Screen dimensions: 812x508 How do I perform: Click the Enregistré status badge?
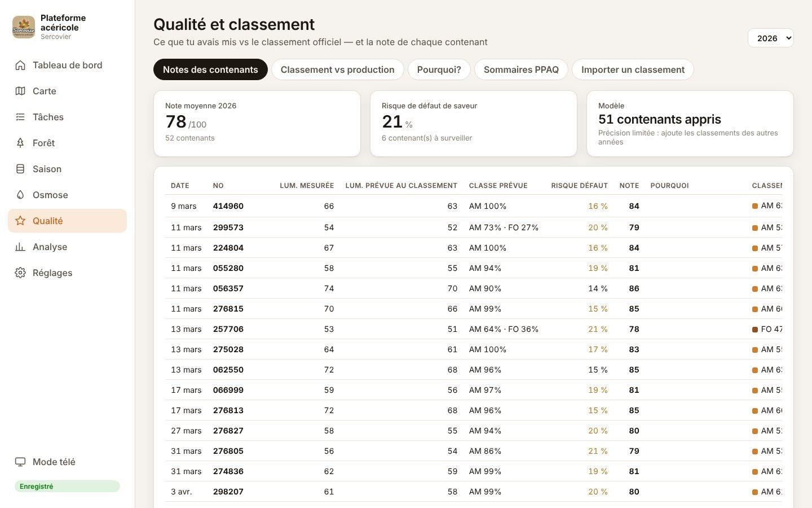(x=67, y=486)
